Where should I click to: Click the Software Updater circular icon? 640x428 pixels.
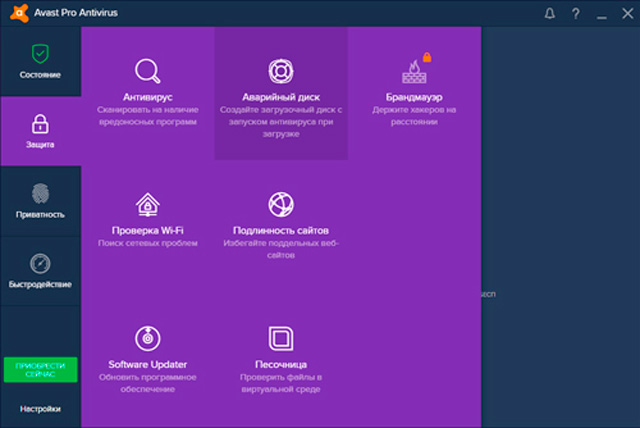tap(147, 338)
